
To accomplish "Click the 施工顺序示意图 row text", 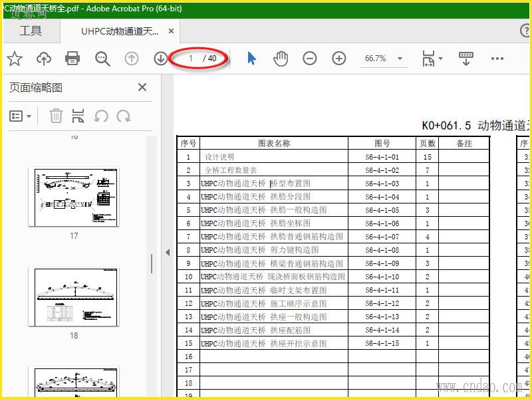I will point(299,303).
